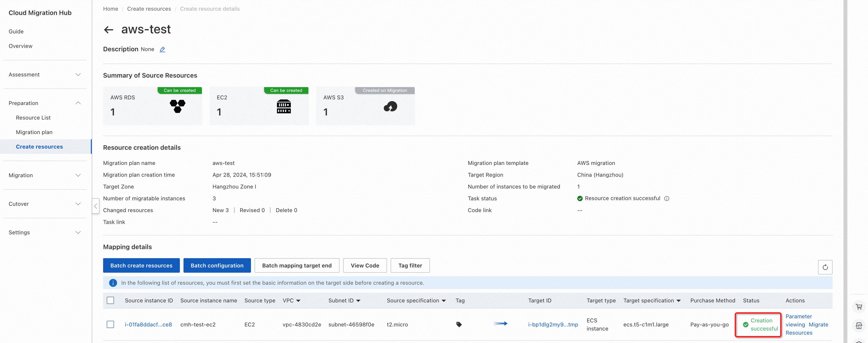Click the New 3 changed resources count
The image size is (868, 343).
pyautogui.click(x=221, y=210)
